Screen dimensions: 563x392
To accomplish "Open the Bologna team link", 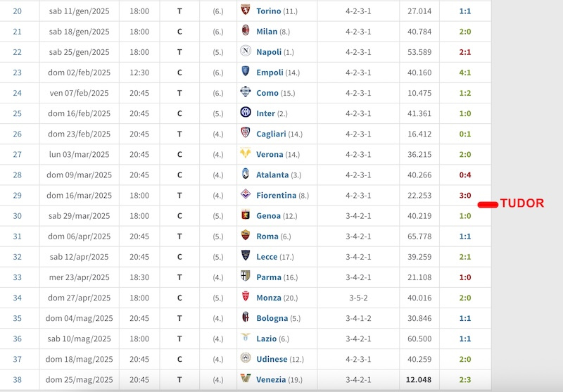I will click(x=272, y=318).
